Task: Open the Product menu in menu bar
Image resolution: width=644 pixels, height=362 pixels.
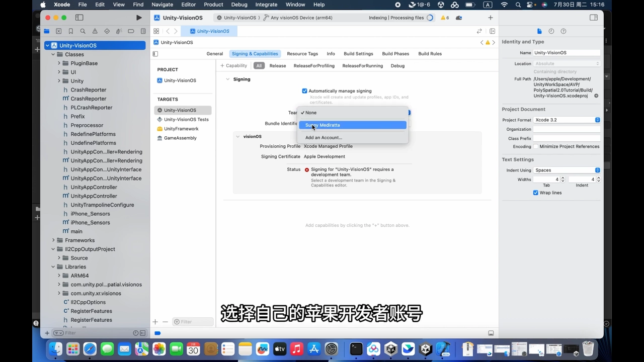Action: pyautogui.click(x=213, y=5)
